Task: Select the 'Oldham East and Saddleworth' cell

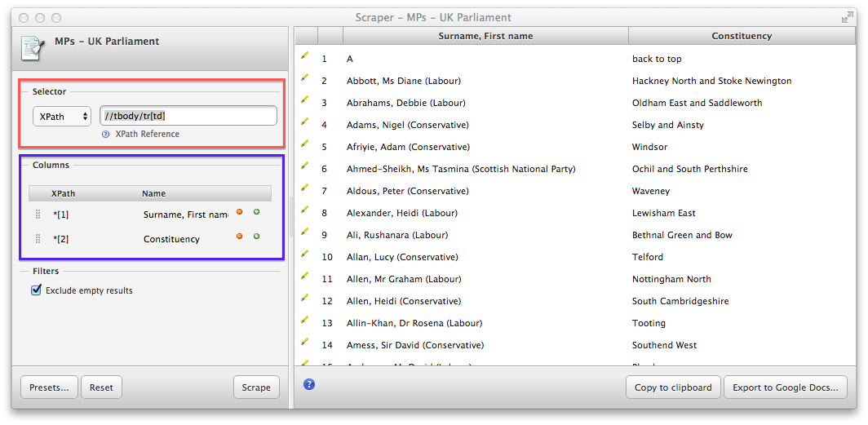Action: [x=697, y=103]
